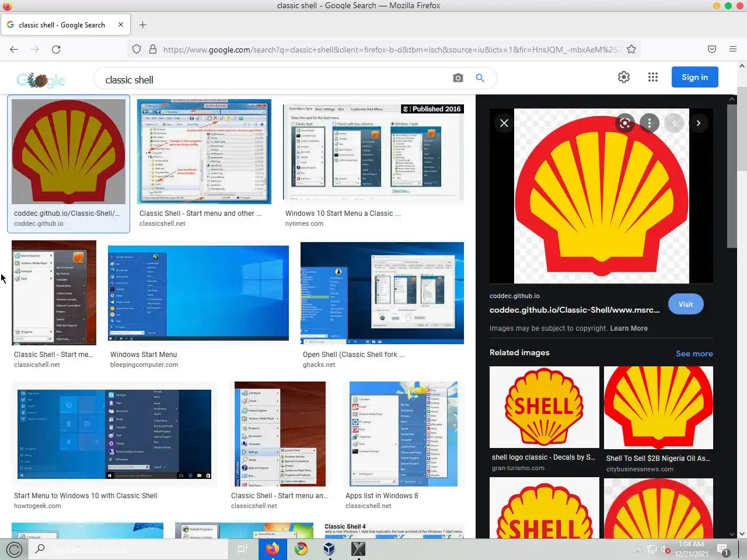747x560 pixels.
Task: Open shell logo classic Decals related image
Action: [x=544, y=407]
